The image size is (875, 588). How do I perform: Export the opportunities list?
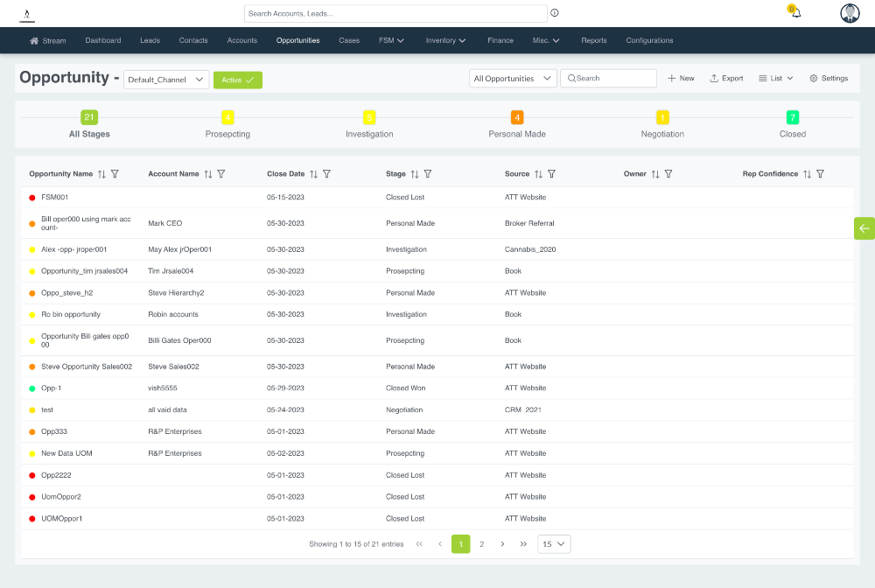tap(726, 79)
